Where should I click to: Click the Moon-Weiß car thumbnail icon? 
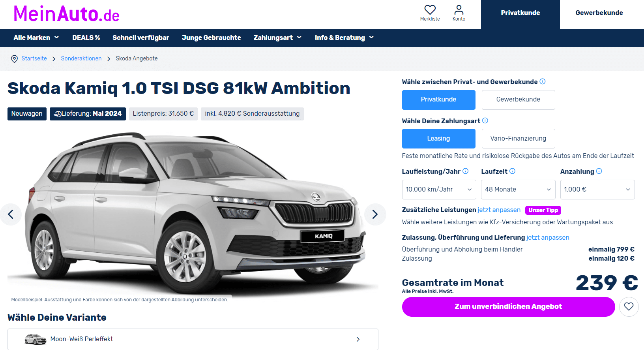(x=36, y=339)
